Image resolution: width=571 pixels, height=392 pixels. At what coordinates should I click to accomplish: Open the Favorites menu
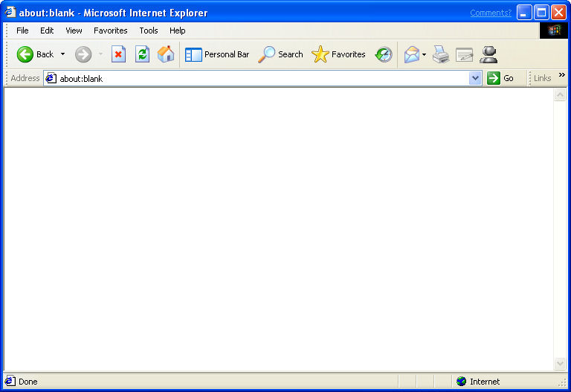tap(110, 30)
